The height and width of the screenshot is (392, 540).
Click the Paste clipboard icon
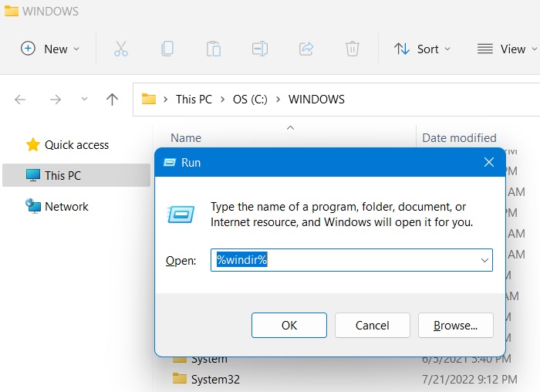[x=214, y=49]
